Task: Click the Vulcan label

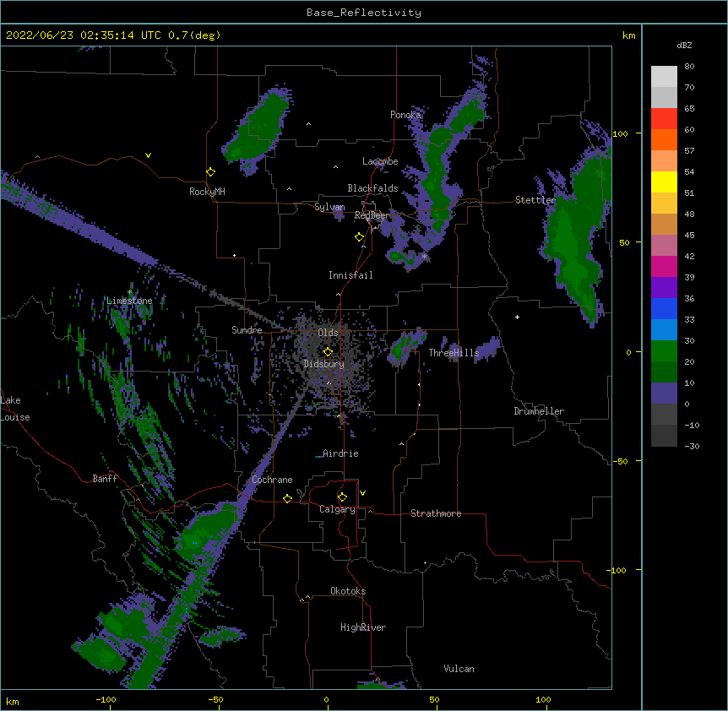Action: tap(459, 669)
